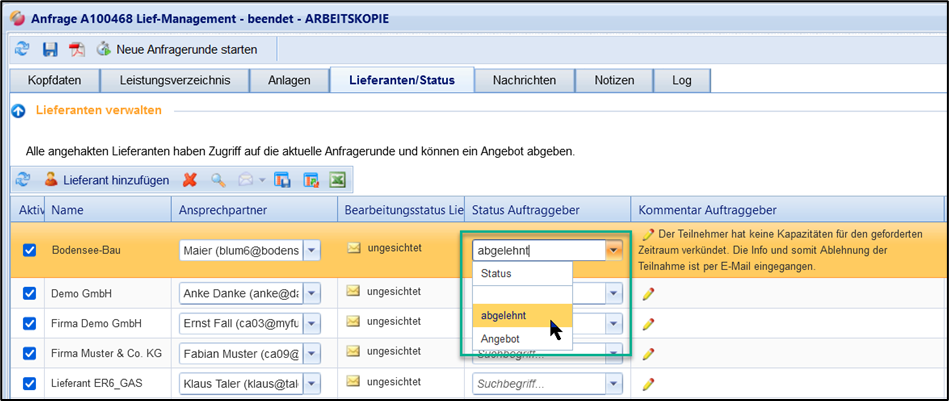Image resolution: width=949 pixels, height=401 pixels.
Task: Open contact dropdown for Bodensee-Bau Maier
Action: [311, 250]
